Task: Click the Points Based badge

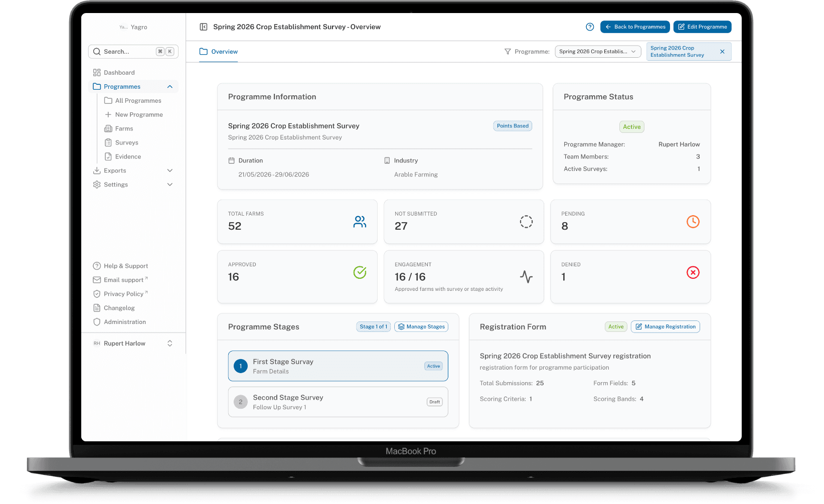Action: pyautogui.click(x=513, y=126)
